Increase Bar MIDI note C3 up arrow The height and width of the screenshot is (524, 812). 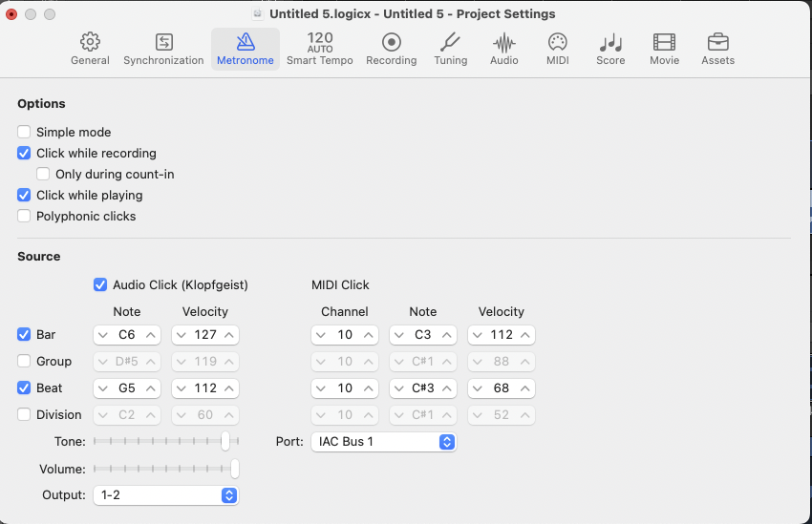(446, 335)
